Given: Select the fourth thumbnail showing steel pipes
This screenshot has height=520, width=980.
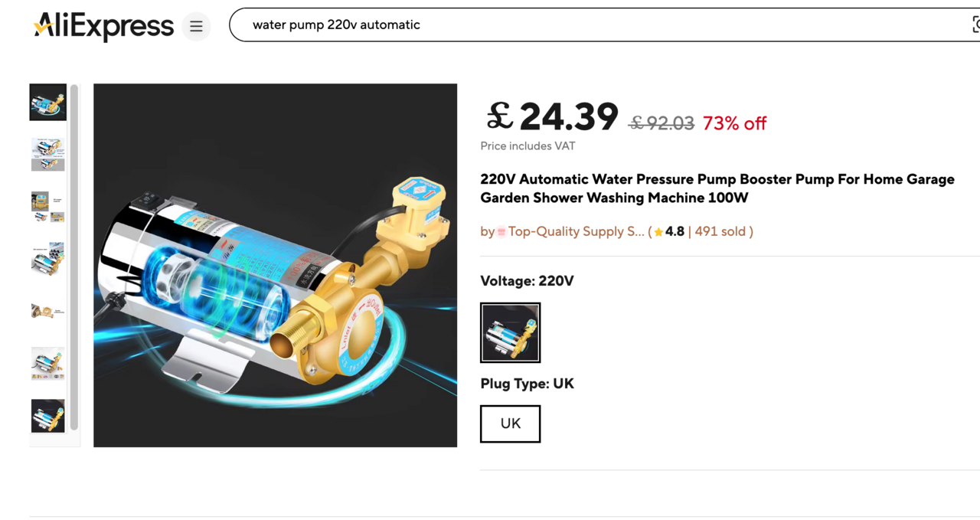Looking at the screenshot, I should (x=48, y=259).
